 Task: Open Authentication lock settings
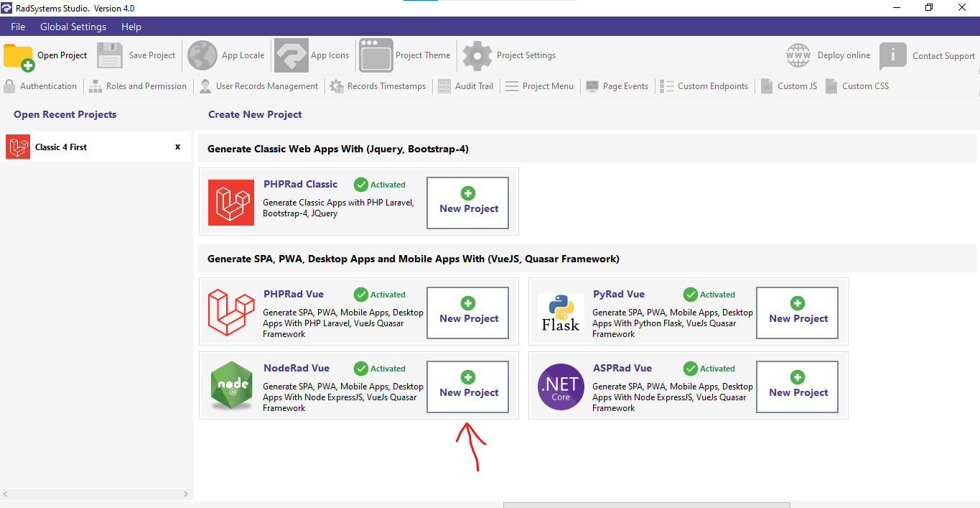10,86
